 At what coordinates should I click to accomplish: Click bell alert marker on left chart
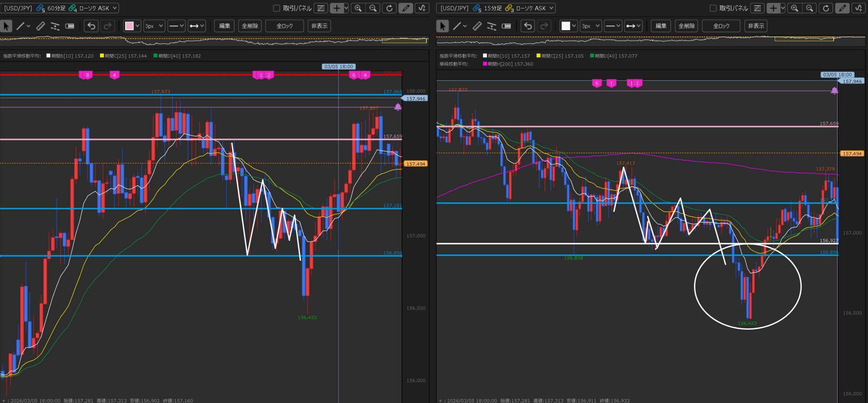[x=398, y=107]
